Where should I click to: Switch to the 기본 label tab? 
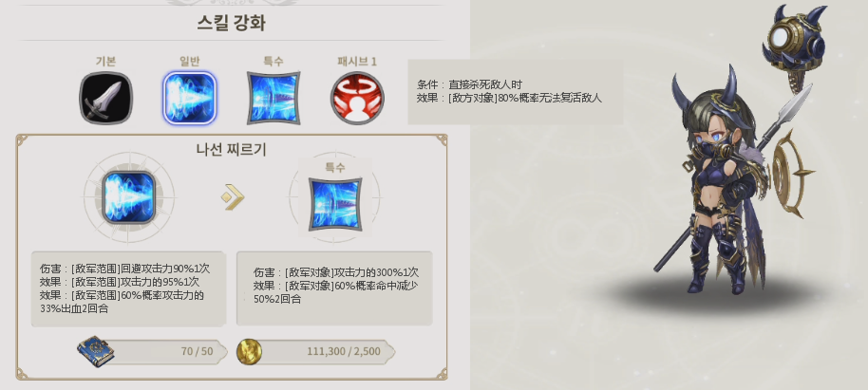pyautogui.click(x=105, y=61)
